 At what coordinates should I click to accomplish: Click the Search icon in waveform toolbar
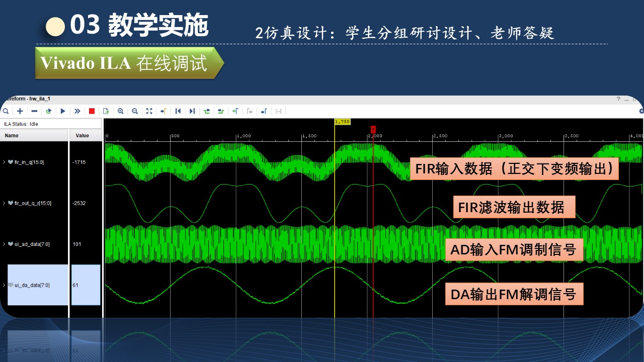[6, 111]
